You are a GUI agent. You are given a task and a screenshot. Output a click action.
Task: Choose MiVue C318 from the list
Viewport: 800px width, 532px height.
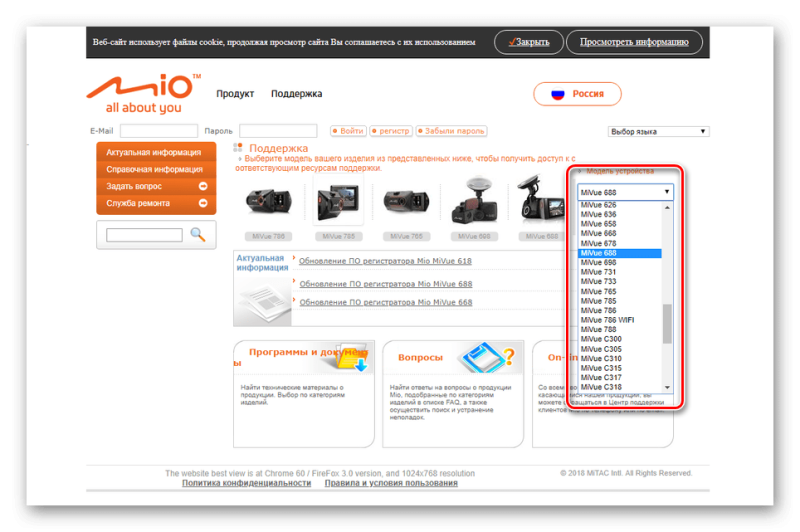620,387
